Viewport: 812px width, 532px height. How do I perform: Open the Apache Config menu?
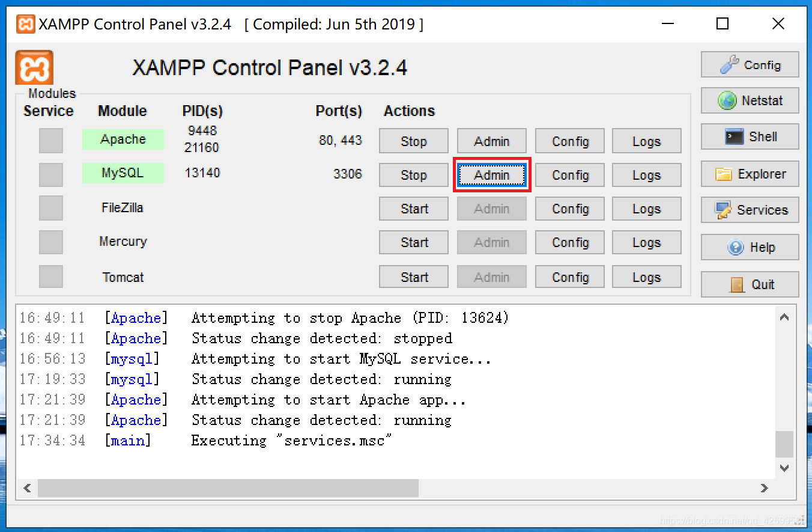coord(570,141)
